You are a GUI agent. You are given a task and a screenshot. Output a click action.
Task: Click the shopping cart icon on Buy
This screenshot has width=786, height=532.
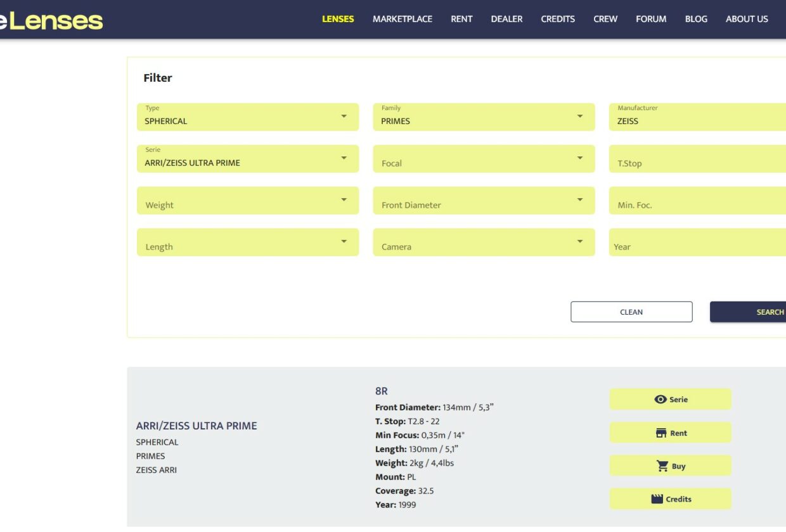pyautogui.click(x=662, y=466)
